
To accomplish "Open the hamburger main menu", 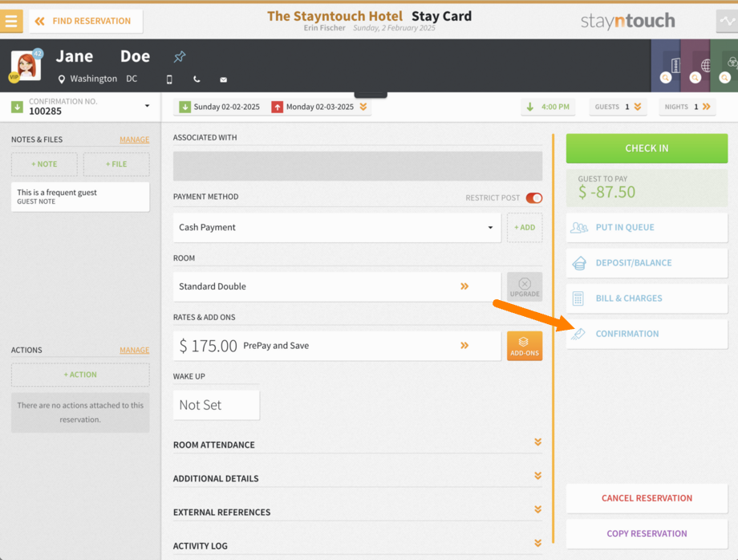I will click(11, 21).
